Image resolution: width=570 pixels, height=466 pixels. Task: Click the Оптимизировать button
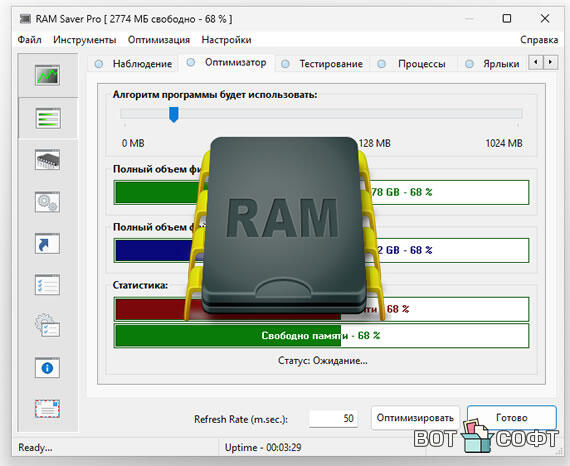coord(415,418)
